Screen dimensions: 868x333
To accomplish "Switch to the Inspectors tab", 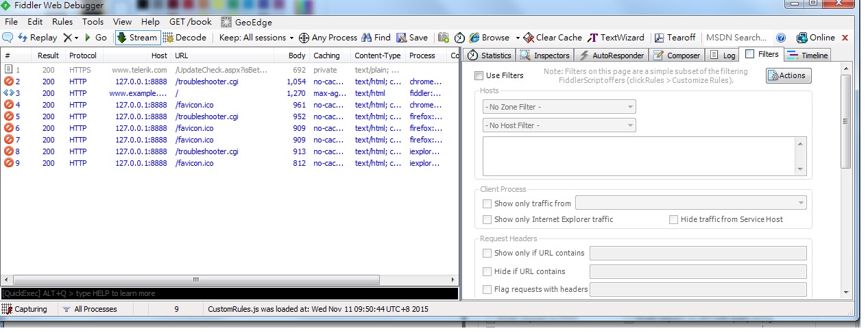I will (x=546, y=56).
